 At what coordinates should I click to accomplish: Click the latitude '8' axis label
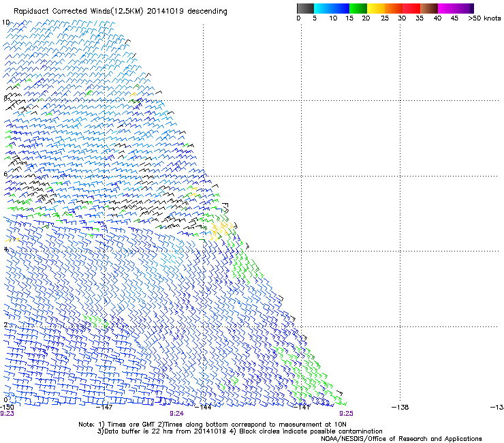tap(5, 98)
